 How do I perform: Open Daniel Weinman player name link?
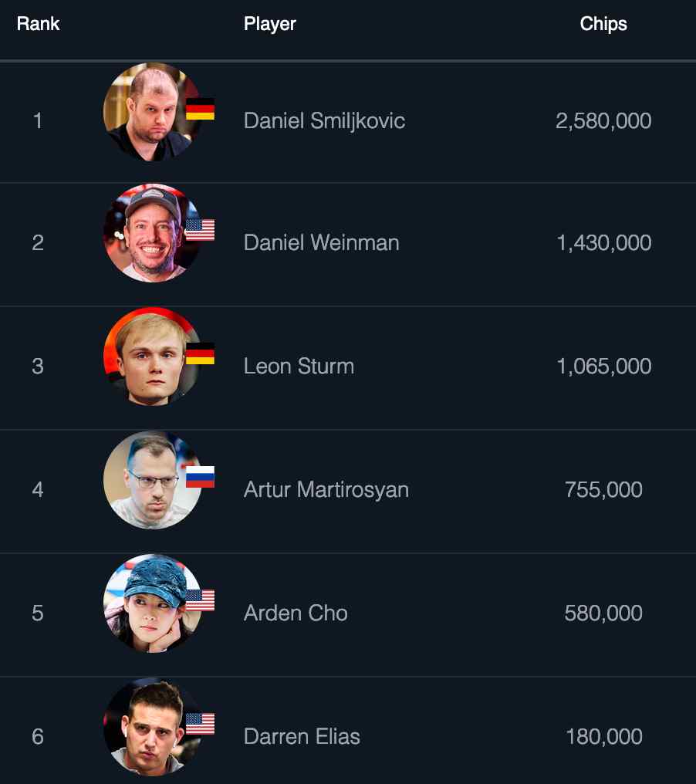pyautogui.click(x=321, y=242)
